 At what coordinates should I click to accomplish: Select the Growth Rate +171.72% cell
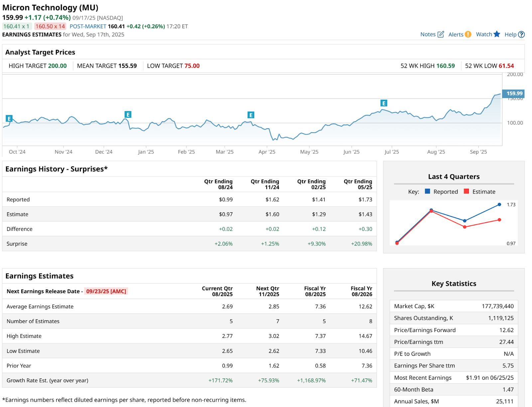coord(221,380)
